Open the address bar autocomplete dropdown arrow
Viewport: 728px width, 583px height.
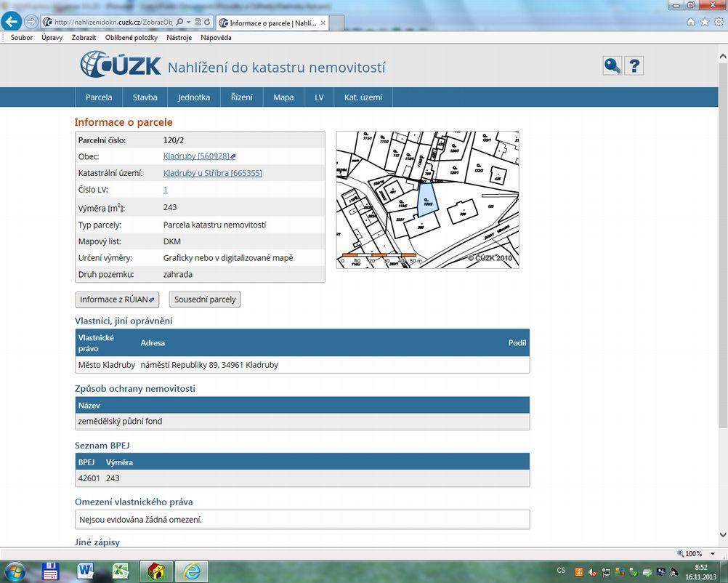(188, 22)
